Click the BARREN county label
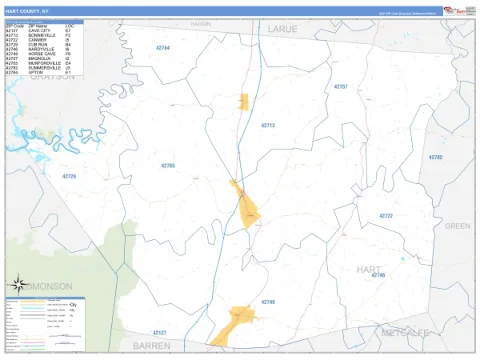 click(152, 346)
